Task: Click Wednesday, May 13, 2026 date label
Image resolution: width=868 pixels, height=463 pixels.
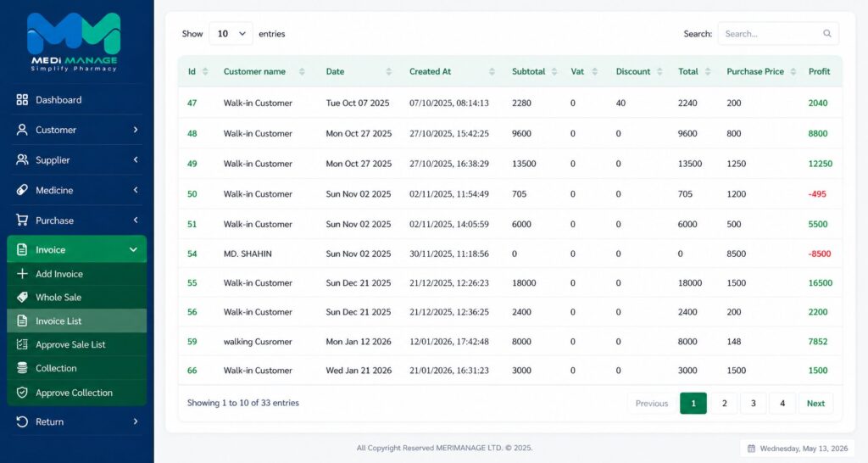Action: pos(804,448)
